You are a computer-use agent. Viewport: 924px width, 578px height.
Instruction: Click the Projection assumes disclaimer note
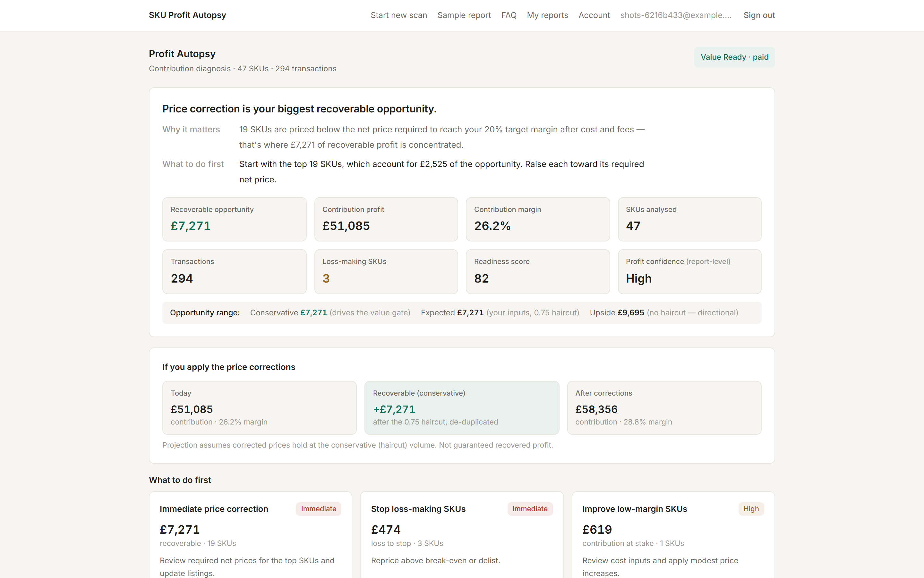coord(357,445)
